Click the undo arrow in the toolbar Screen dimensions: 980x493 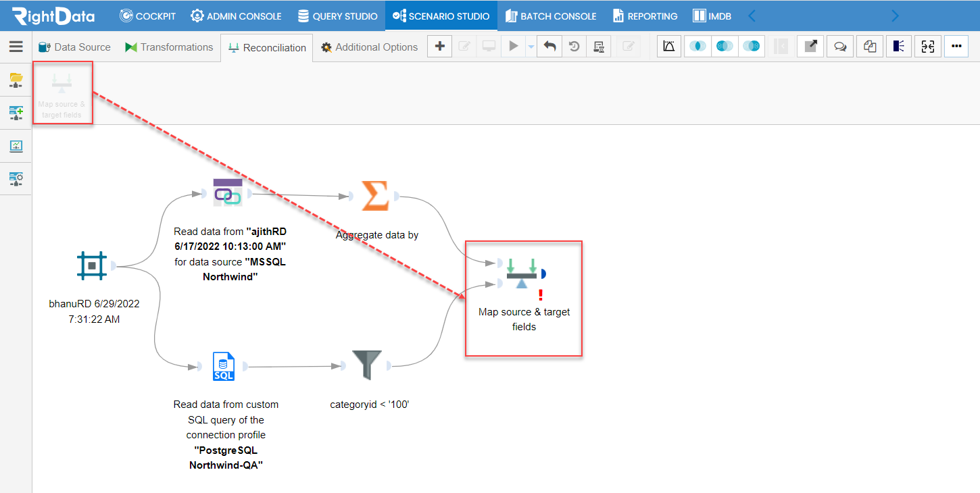click(x=549, y=46)
